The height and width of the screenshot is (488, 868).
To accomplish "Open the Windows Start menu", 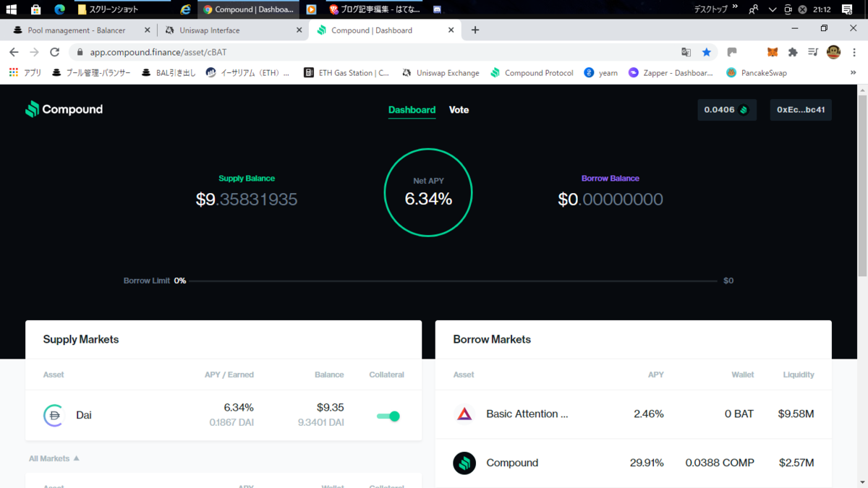I will click(x=11, y=9).
